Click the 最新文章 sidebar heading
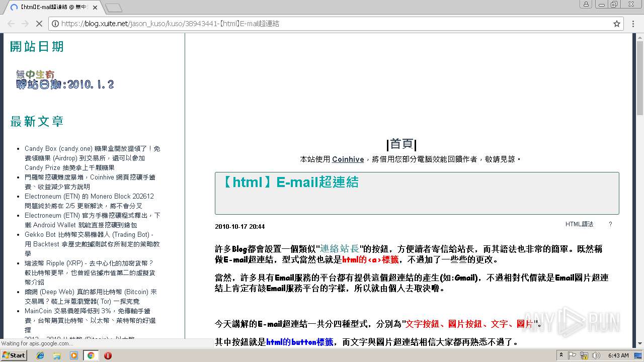Screen dimensions: 644x362 (x=37, y=122)
